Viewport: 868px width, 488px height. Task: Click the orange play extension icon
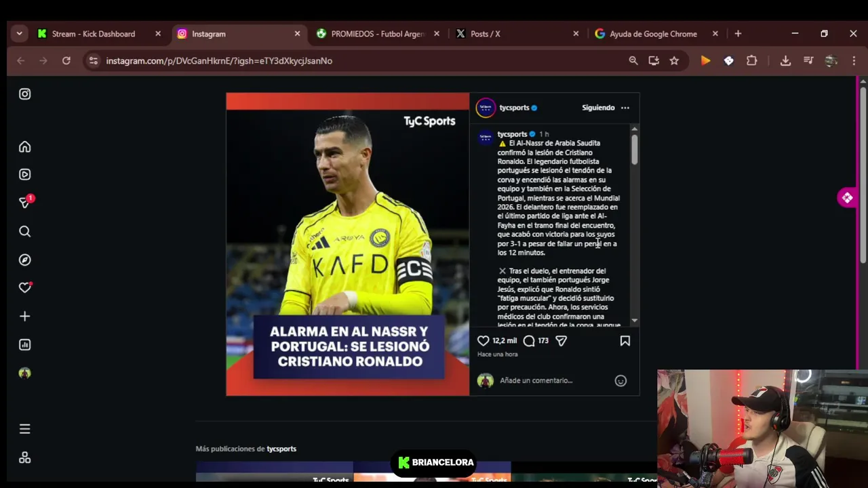tap(705, 61)
